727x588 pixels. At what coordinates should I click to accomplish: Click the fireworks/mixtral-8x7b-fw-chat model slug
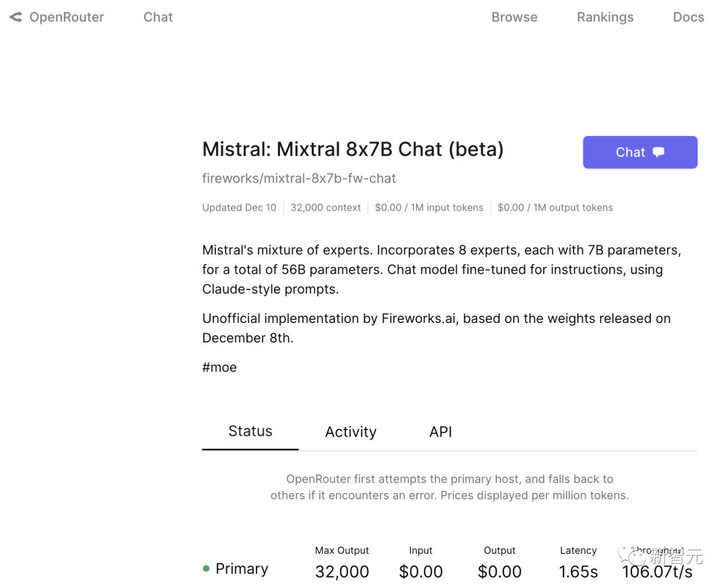click(x=299, y=178)
